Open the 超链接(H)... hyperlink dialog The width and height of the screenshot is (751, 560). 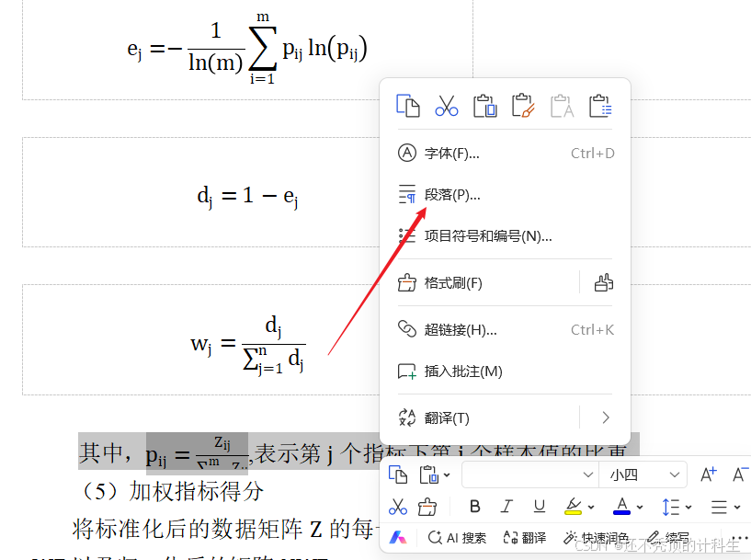click(x=506, y=329)
